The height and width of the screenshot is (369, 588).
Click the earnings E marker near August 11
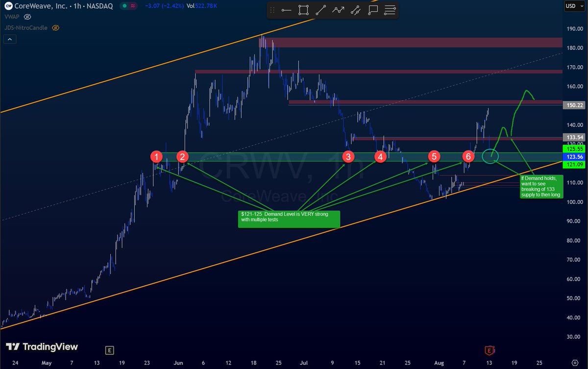[x=489, y=351]
